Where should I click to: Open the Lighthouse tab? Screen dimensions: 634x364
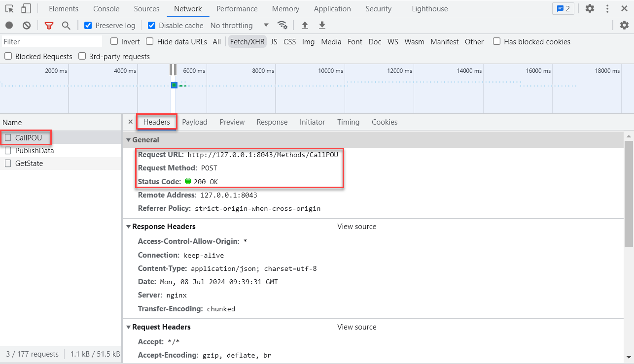[430, 8]
